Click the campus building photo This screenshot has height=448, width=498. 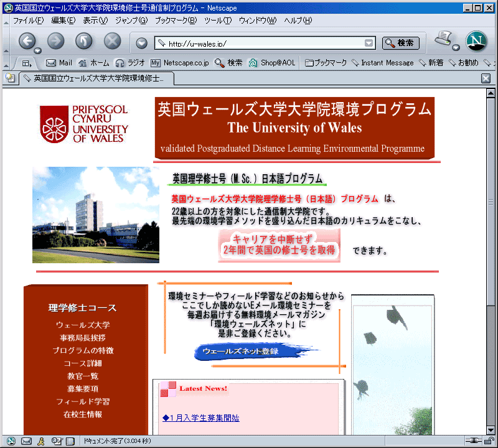pos(96,215)
